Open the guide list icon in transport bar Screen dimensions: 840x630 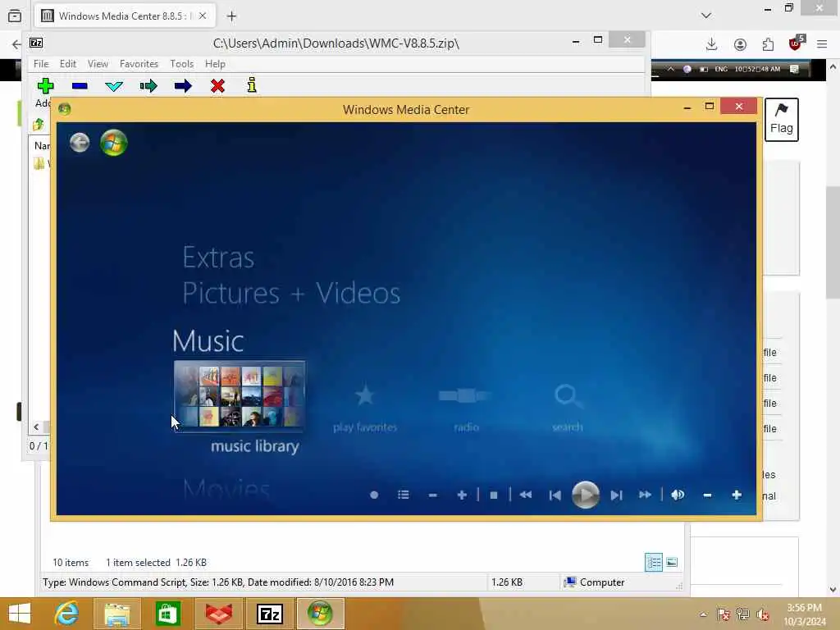(x=404, y=495)
